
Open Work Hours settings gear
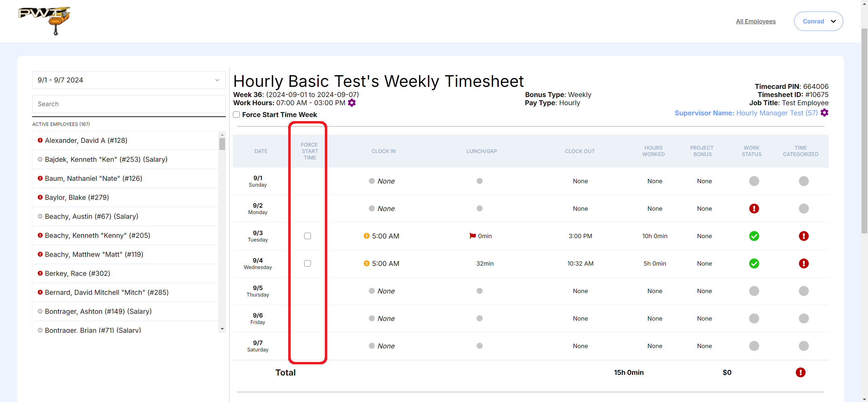pyautogui.click(x=352, y=103)
